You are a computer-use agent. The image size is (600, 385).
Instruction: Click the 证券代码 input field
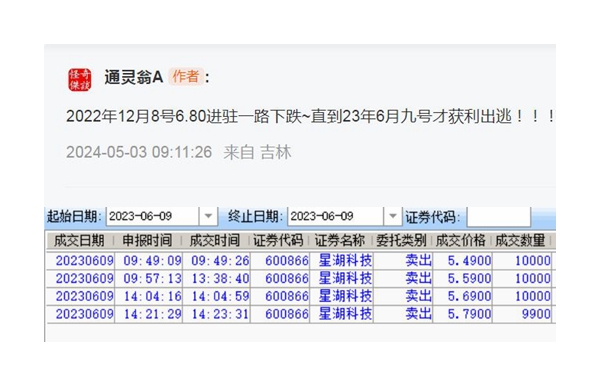pyautogui.click(x=499, y=217)
